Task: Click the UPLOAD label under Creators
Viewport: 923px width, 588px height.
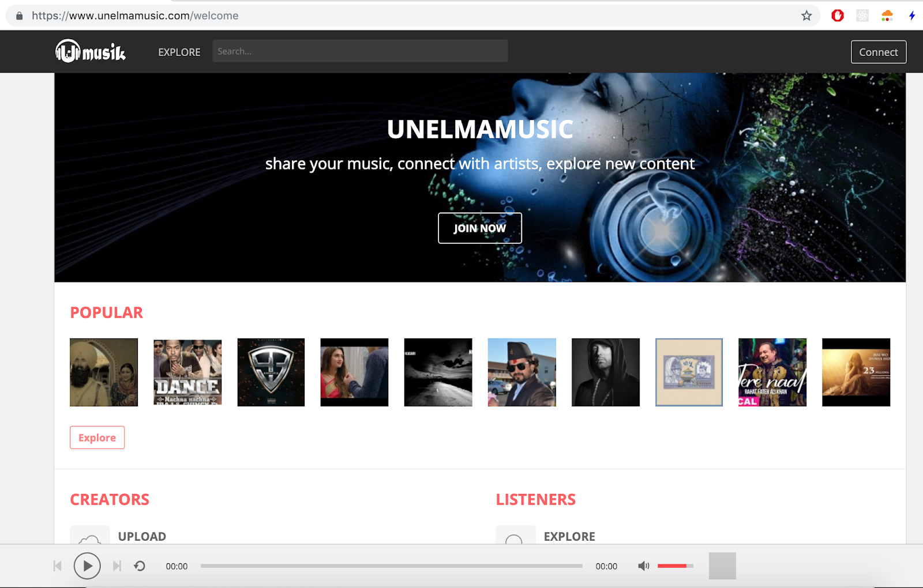Action: [142, 536]
